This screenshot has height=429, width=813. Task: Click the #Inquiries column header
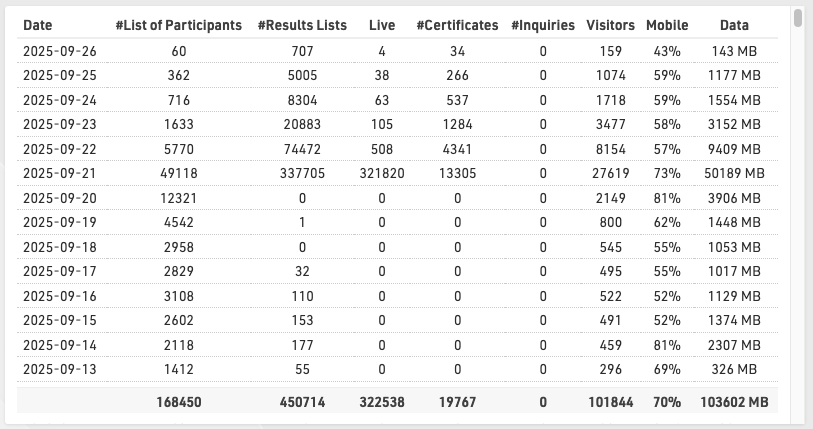[x=542, y=25]
